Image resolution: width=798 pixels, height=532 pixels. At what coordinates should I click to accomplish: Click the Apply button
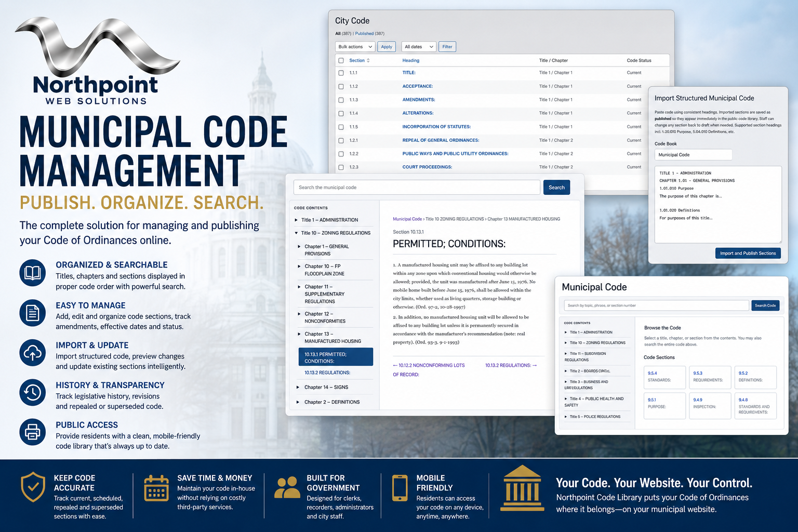click(x=387, y=47)
